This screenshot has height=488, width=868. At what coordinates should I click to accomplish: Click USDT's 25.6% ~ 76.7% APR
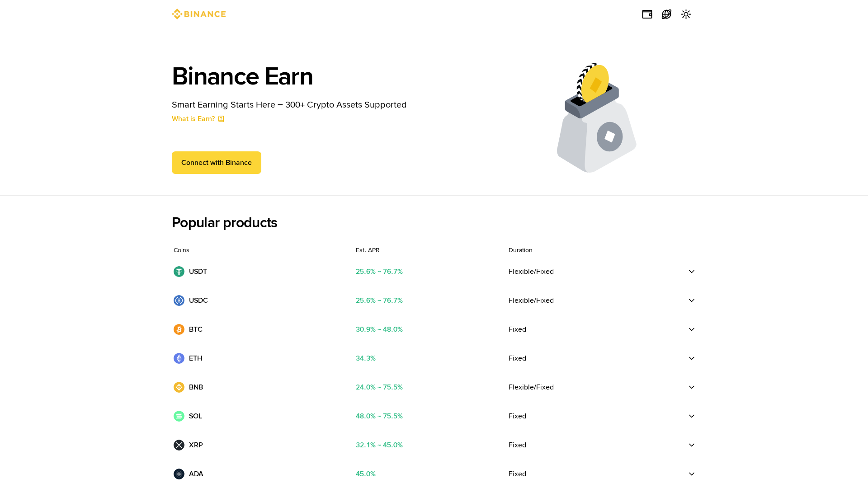point(379,272)
